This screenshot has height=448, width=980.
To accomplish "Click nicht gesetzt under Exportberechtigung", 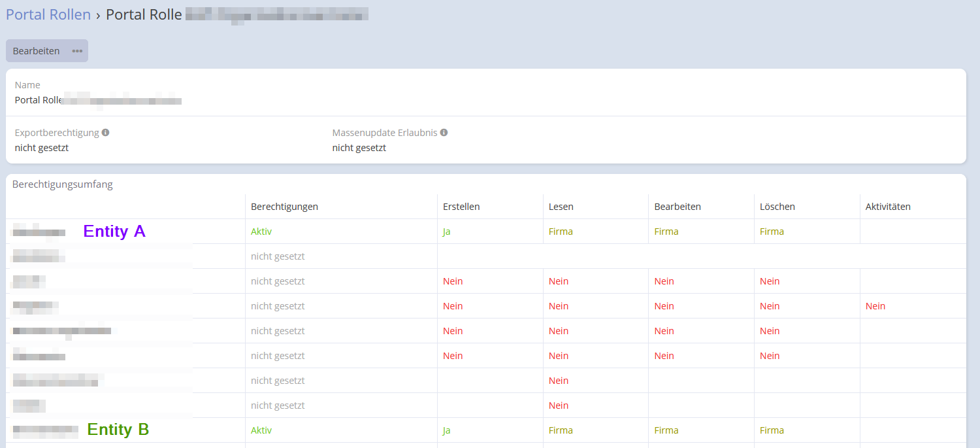I will click(x=42, y=148).
